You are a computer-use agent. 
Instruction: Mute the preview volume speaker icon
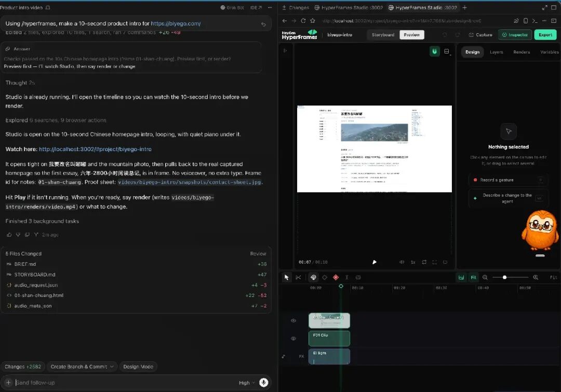[x=402, y=262]
